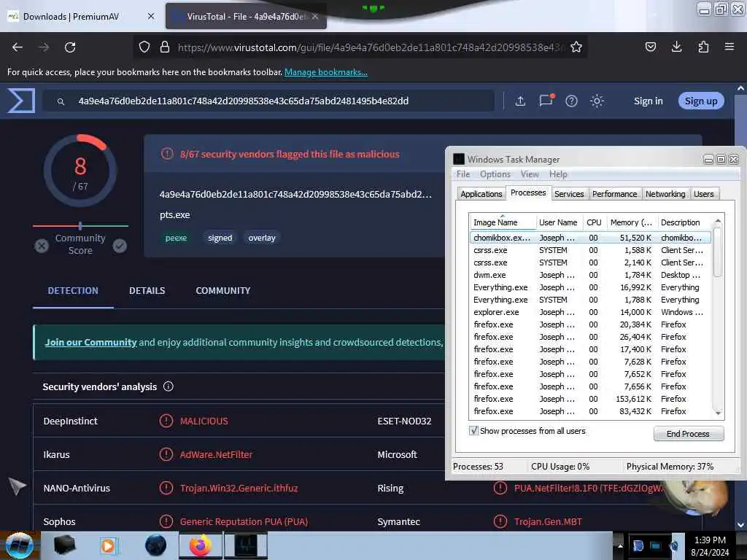
Task: Show hidden system tray icons arrow
Action: point(620,545)
